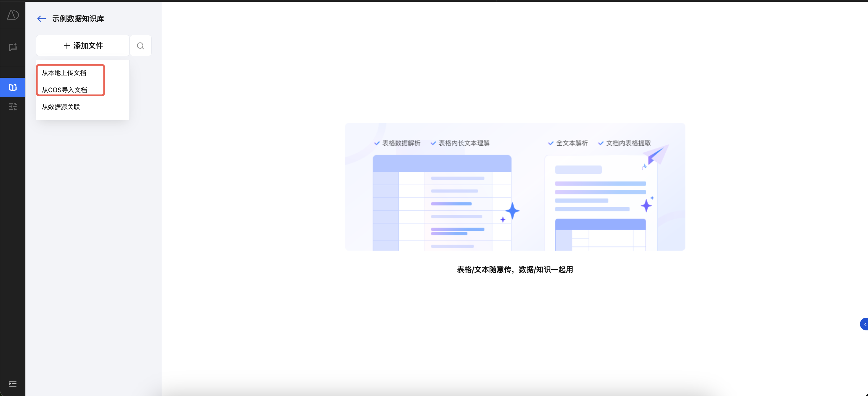Click the table illustration thumbnail
The image size is (868, 396).
[x=442, y=202]
